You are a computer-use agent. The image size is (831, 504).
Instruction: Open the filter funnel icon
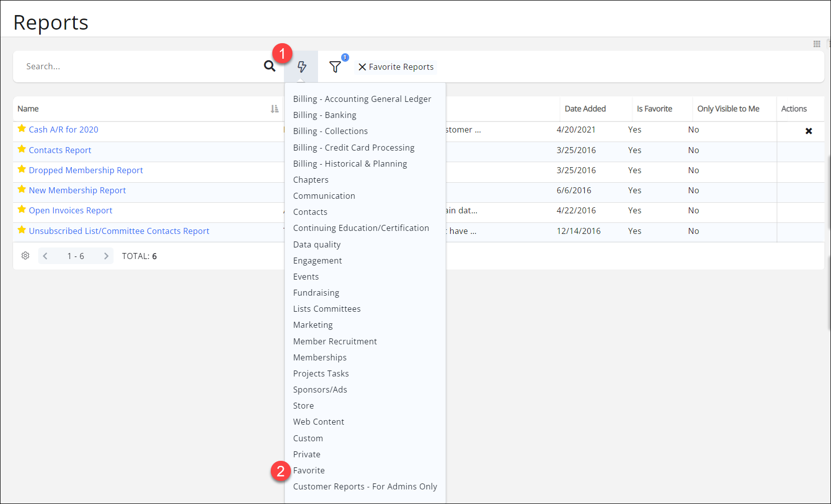click(x=335, y=66)
